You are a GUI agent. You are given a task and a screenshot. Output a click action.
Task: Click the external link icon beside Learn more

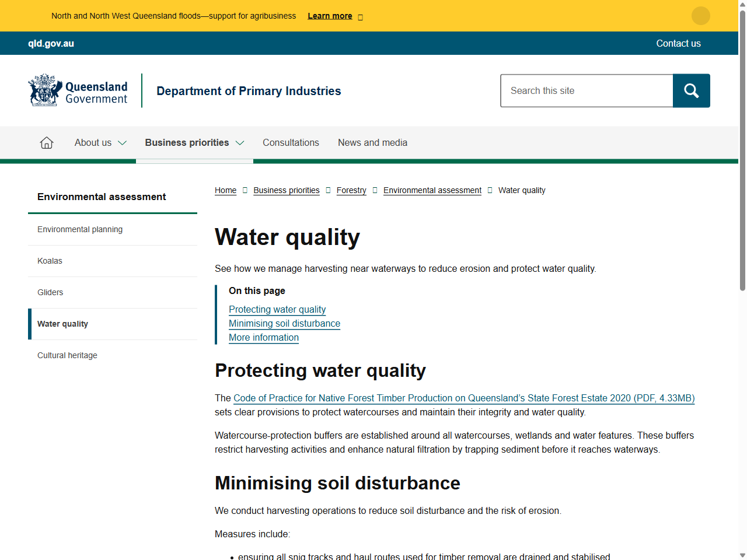pyautogui.click(x=360, y=16)
